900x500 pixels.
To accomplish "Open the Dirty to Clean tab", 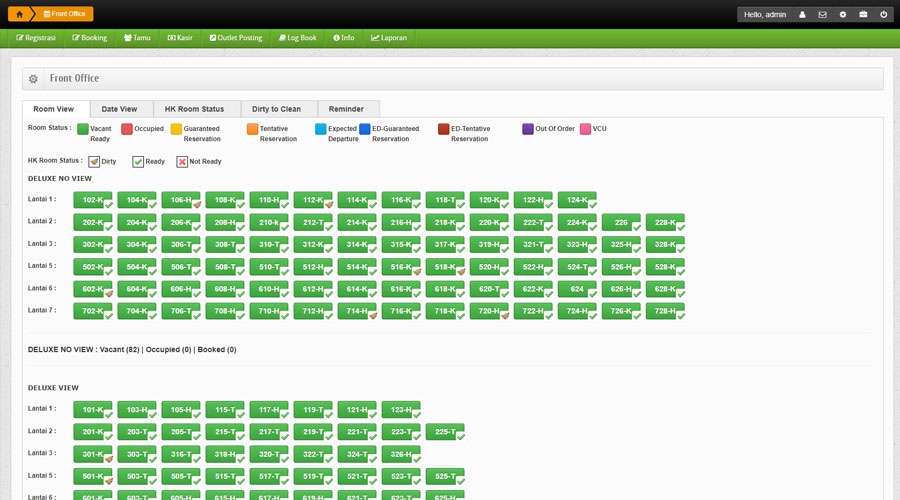I will pyautogui.click(x=276, y=109).
